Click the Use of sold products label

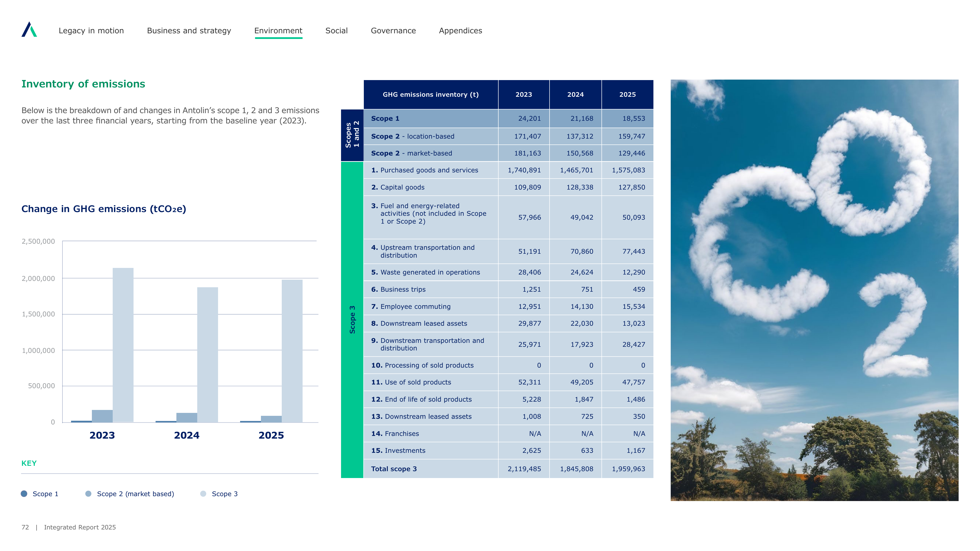[411, 382]
